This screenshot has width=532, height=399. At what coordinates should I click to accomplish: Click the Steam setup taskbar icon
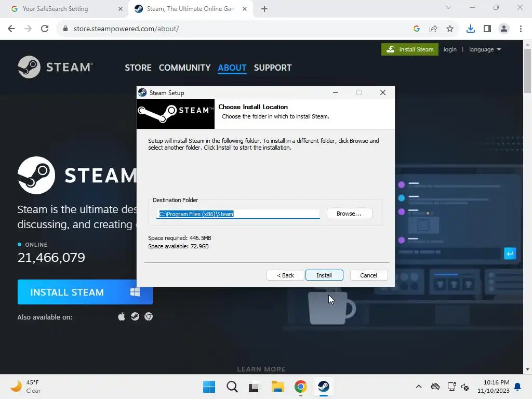[323, 387]
